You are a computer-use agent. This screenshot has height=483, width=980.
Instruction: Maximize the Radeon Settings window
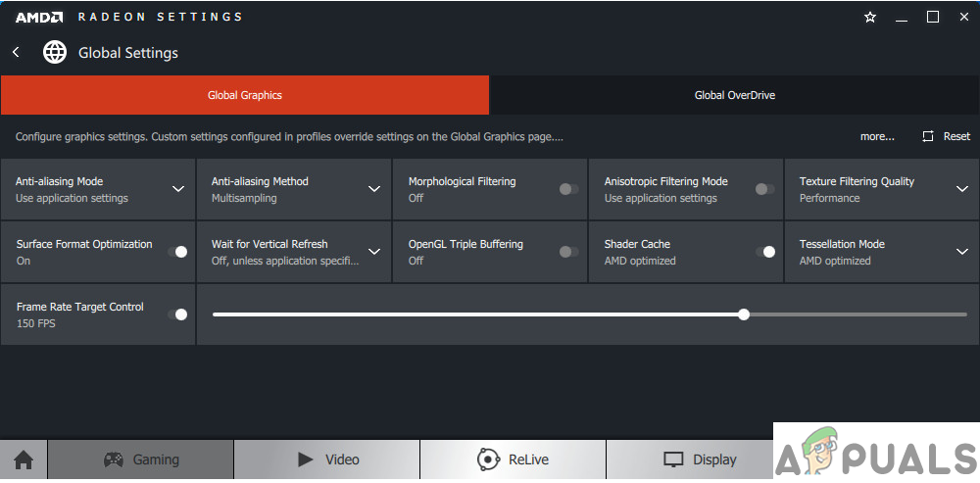coord(933,17)
